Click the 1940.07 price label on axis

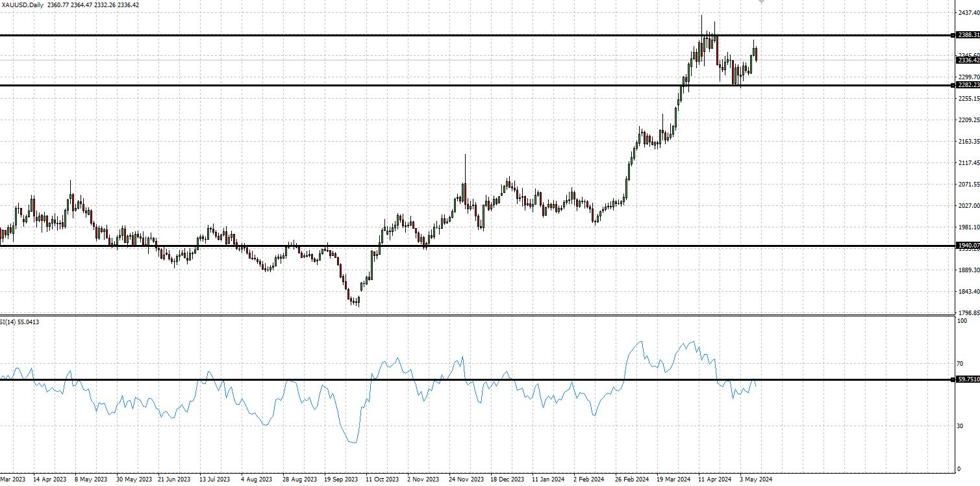tap(968, 246)
